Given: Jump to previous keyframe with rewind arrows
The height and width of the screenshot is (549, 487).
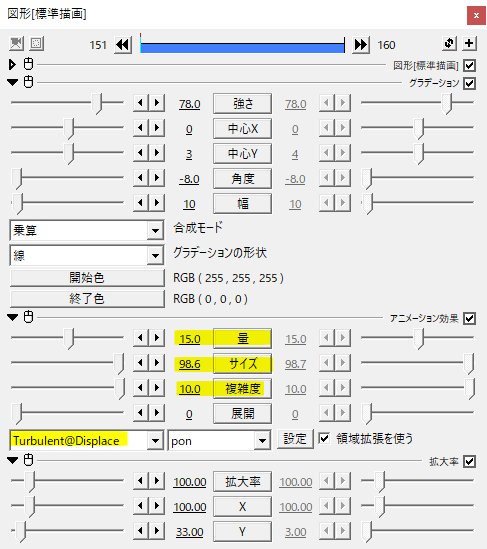Looking at the screenshot, I should coord(123,45).
